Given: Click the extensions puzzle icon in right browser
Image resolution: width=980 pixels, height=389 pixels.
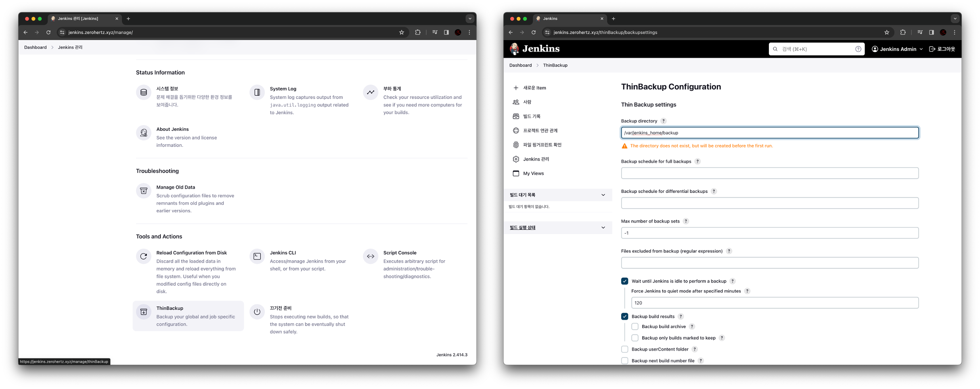Looking at the screenshot, I should [903, 32].
